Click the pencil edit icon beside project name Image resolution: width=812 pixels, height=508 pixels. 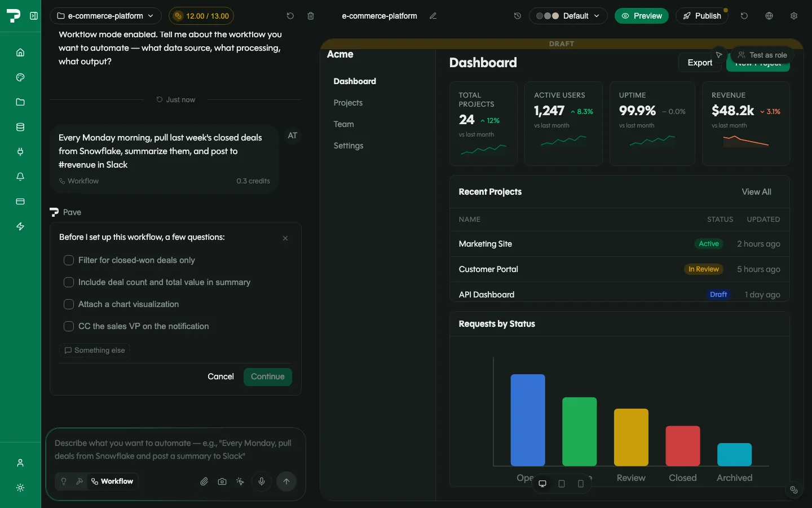[433, 16]
